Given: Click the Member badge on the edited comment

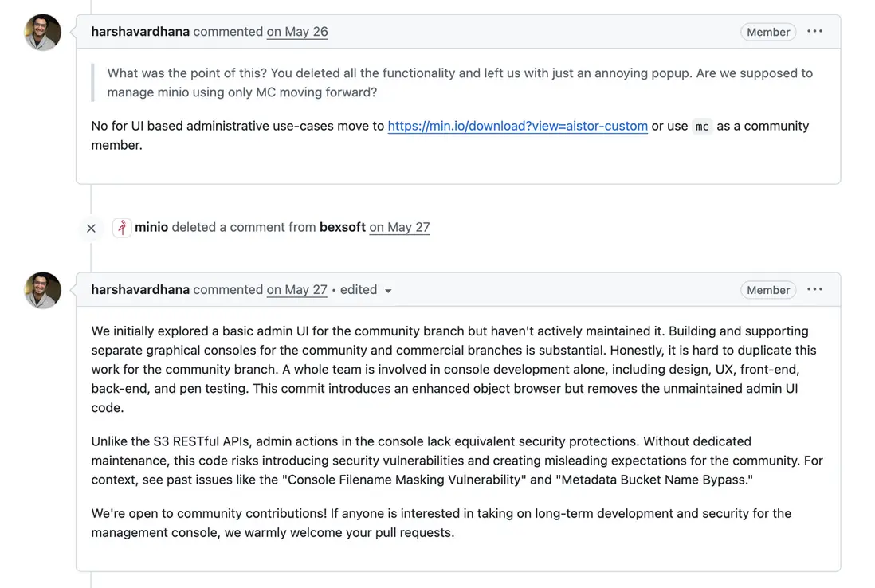Looking at the screenshot, I should pyautogui.click(x=768, y=290).
